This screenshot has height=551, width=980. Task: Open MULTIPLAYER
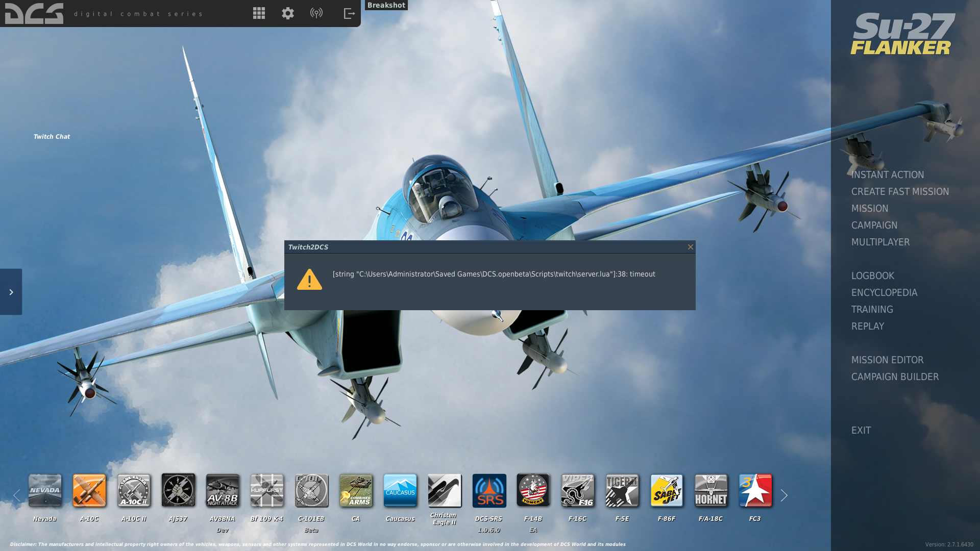(880, 242)
